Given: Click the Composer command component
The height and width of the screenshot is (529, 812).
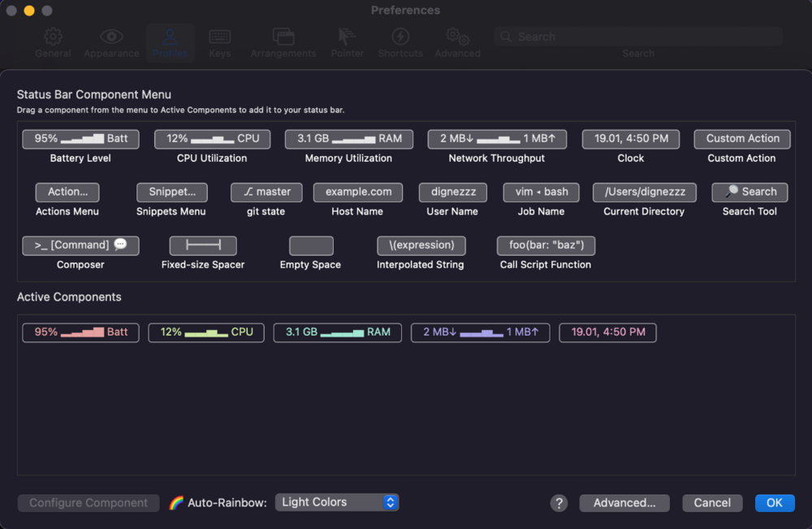Looking at the screenshot, I should (x=80, y=245).
